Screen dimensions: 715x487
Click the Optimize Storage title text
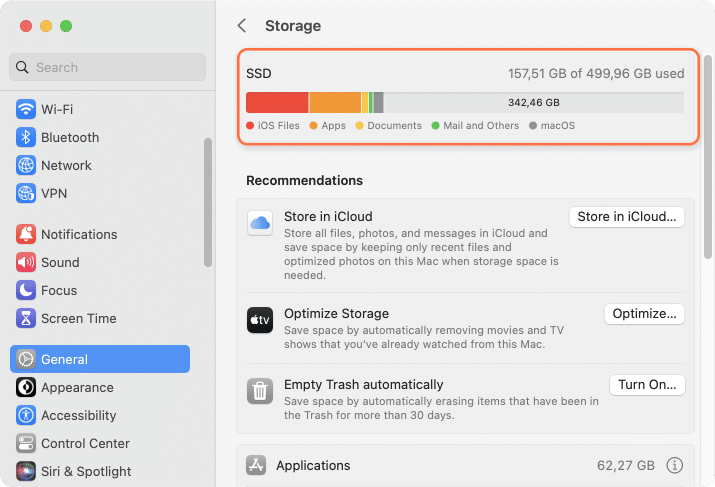[x=337, y=314]
